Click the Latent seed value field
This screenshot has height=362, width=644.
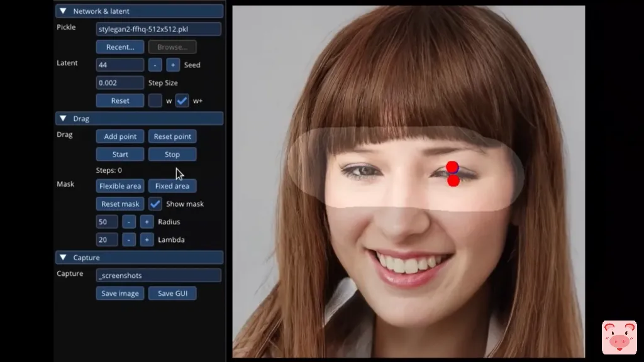(x=120, y=65)
